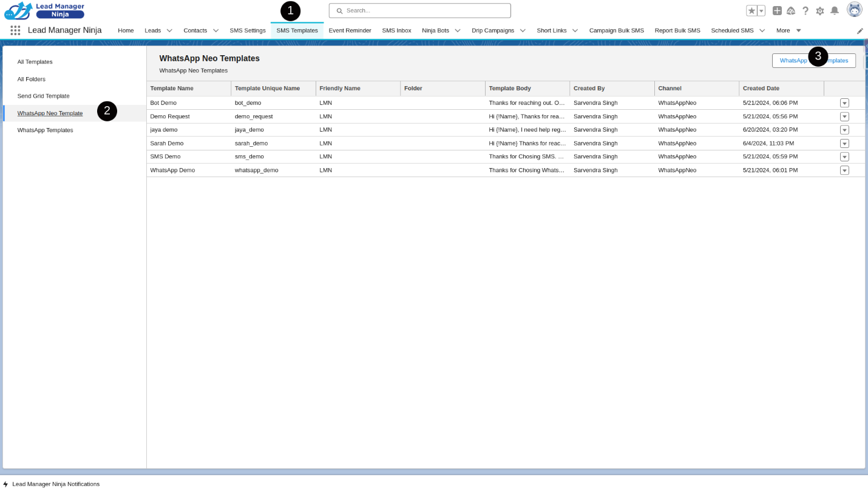Open row actions for jaya demo

pos(844,130)
